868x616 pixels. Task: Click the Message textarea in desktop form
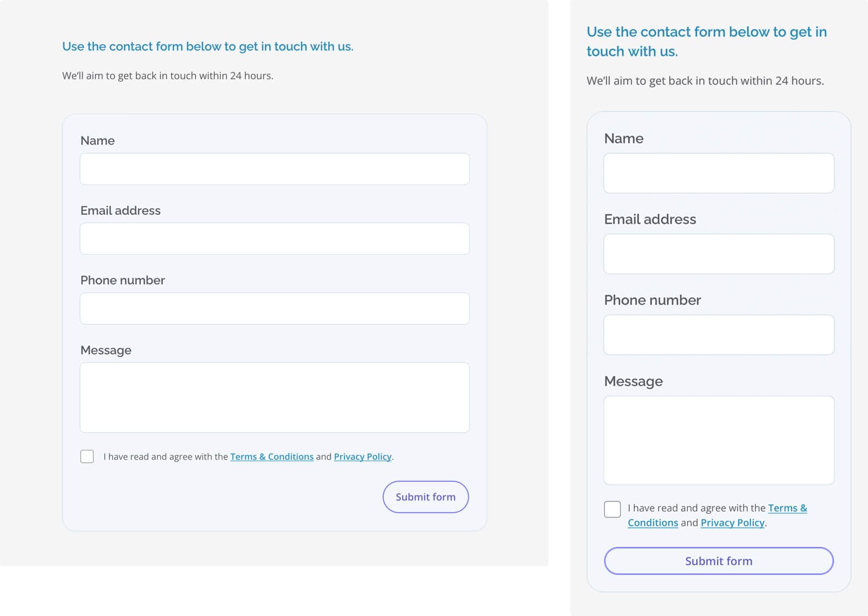click(x=275, y=397)
